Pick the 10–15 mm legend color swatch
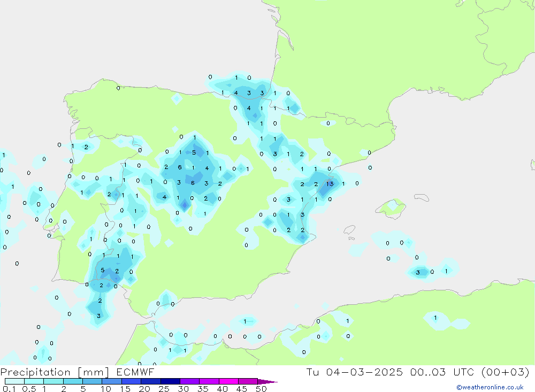Screen dimensions: 535x392 pos(112,381)
